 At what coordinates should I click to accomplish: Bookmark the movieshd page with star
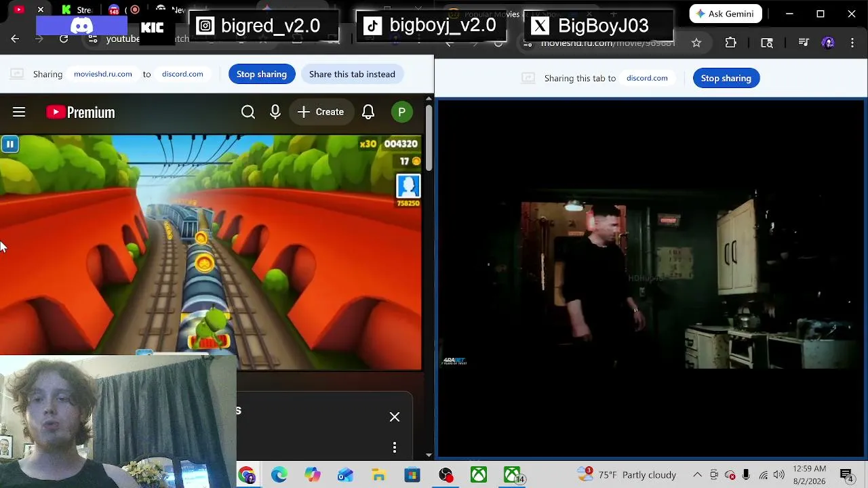pos(696,43)
